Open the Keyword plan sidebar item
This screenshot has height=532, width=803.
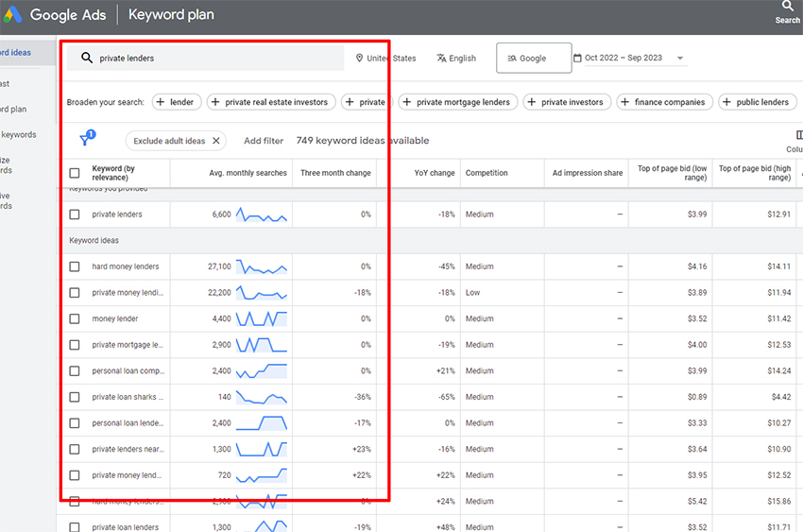coord(13,110)
